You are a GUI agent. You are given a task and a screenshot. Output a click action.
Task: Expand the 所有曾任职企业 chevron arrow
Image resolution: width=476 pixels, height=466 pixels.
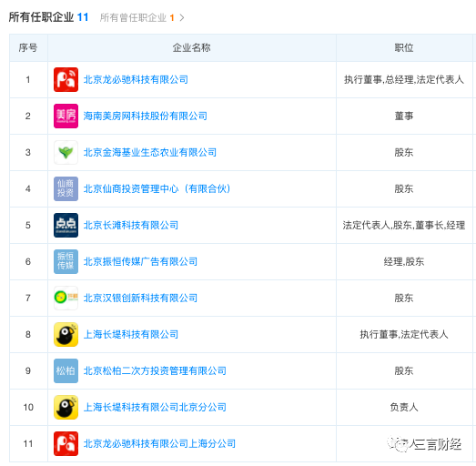pyautogui.click(x=182, y=18)
